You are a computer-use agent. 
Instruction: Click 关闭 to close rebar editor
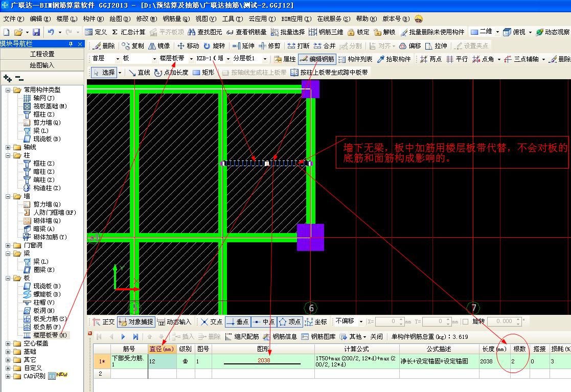pyautogui.click(x=377, y=337)
